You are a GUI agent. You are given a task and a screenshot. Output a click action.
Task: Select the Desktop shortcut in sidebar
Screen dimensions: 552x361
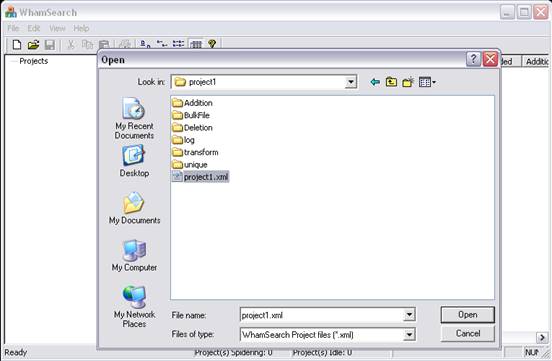134,161
